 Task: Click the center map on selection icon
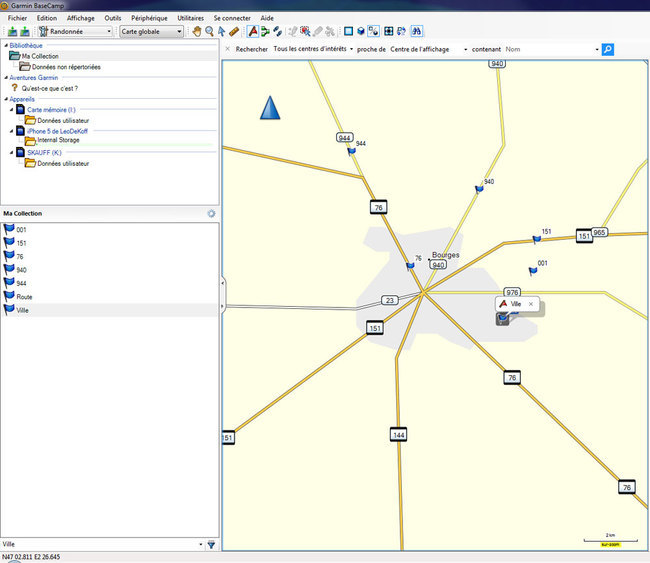388,31
